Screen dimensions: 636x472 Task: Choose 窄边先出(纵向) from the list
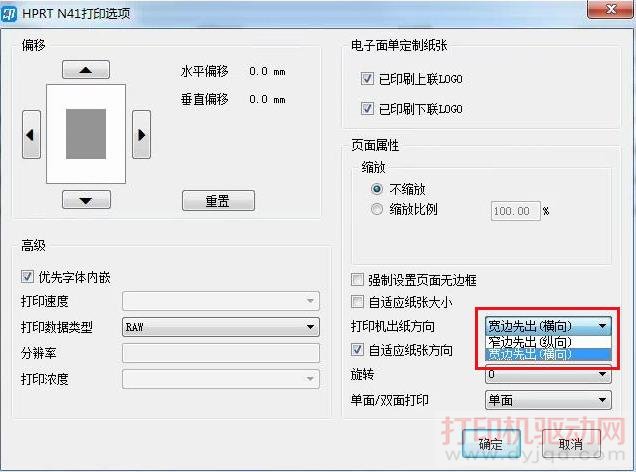coord(529,341)
